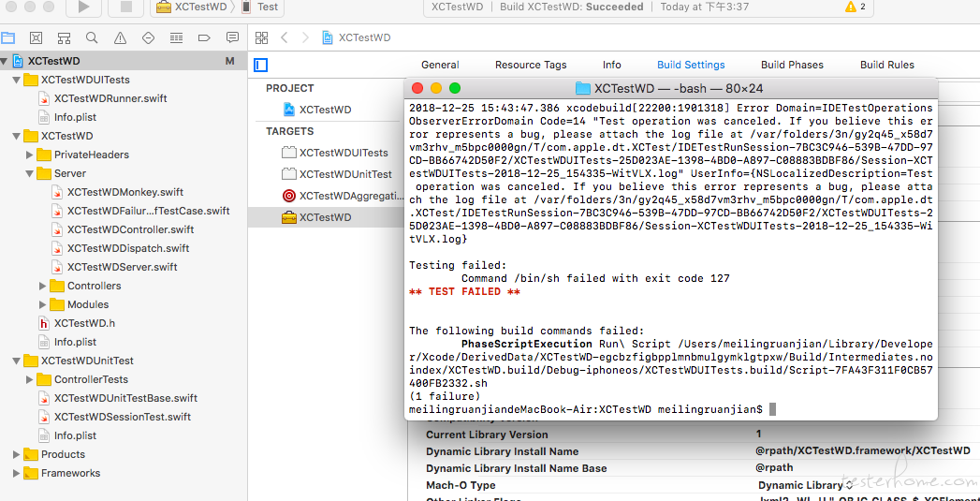Open XCTestWDSessionTest.swift file
Image resolution: width=980 pixels, height=501 pixels.
coord(123,417)
